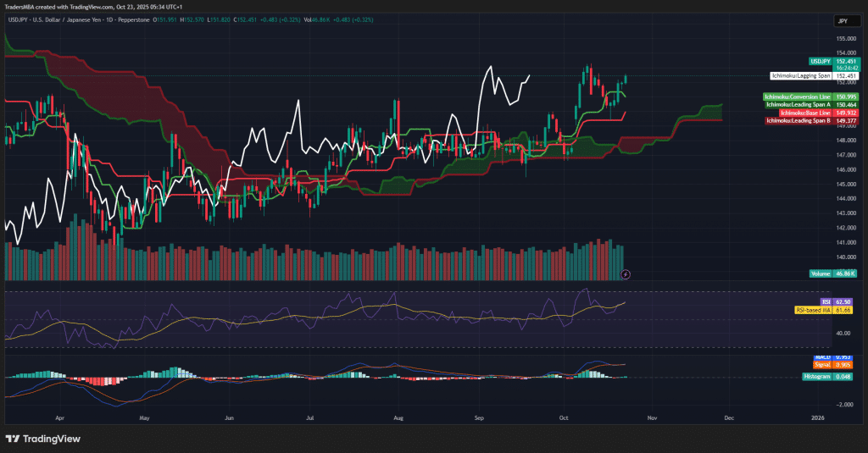Click the purple RSI 62.50 label
The height and width of the screenshot is (453, 868).
[x=837, y=302]
